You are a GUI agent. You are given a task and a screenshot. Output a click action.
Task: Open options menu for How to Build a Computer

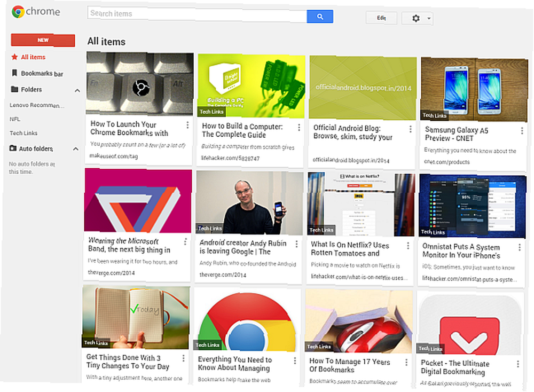(x=299, y=128)
